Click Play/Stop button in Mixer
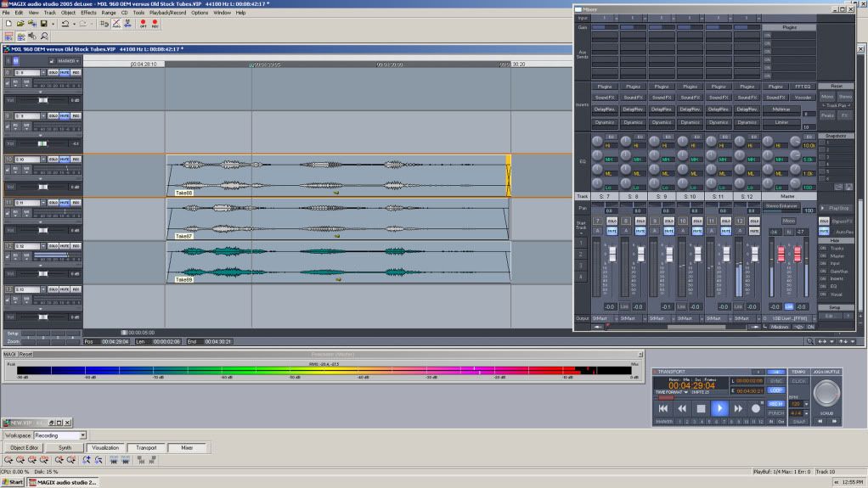The height and width of the screenshot is (488, 868). pos(837,208)
